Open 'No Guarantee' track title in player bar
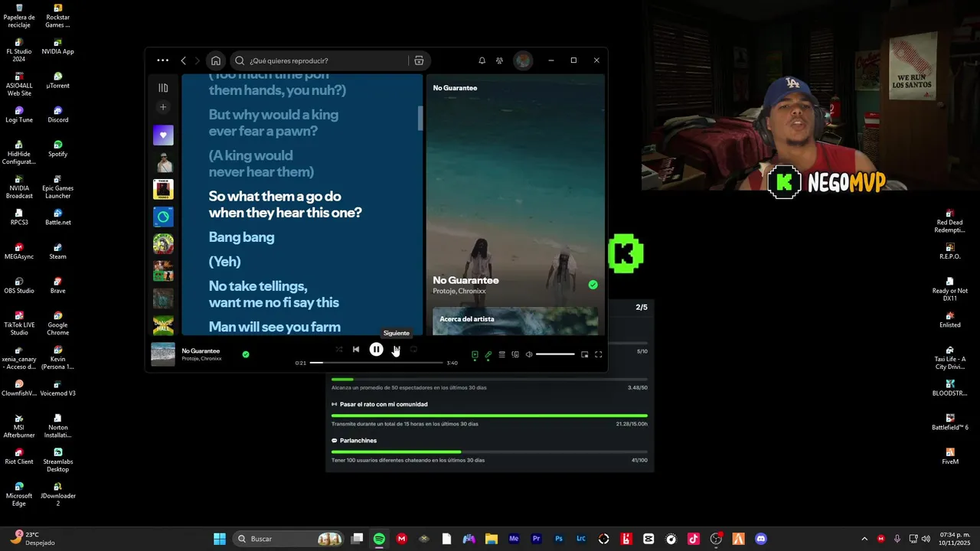The image size is (980, 551). point(201,350)
